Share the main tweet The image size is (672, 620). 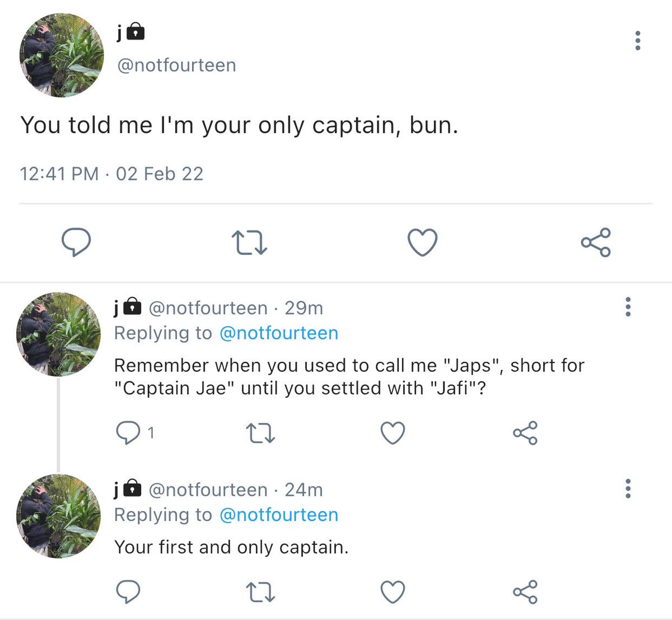(x=596, y=243)
